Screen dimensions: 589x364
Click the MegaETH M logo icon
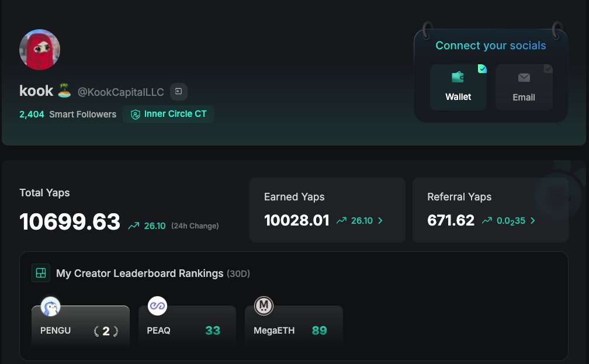(264, 306)
